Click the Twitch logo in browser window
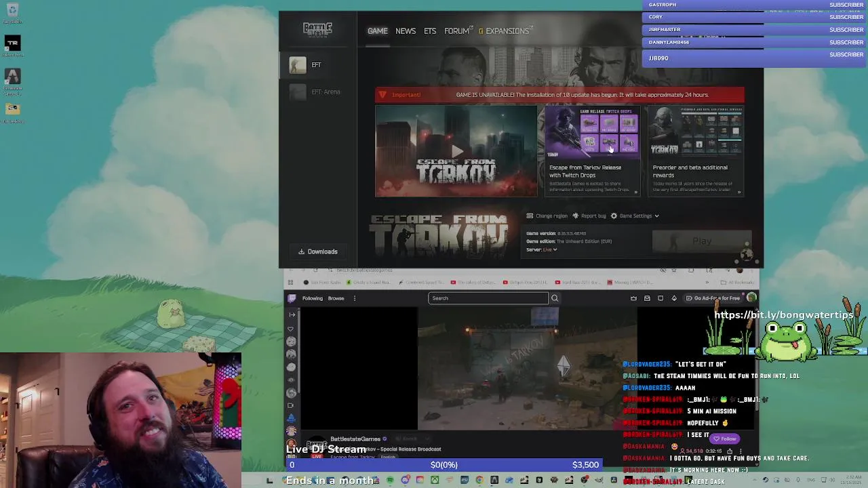868x488 pixels. pyautogui.click(x=292, y=298)
